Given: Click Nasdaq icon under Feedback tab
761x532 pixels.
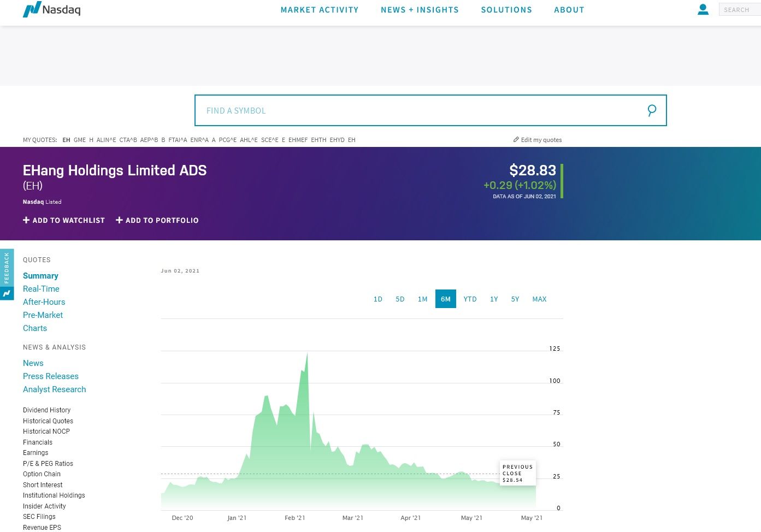Looking at the screenshot, I should pyautogui.click(x=7, y=294).
